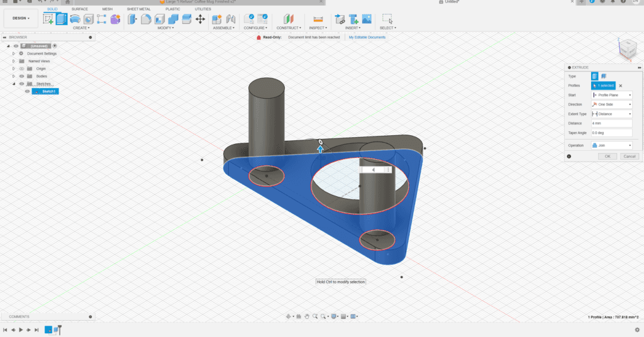Open the Viewports layout menu
Screen dimensions: 644x337
click(x=353, y=316)
